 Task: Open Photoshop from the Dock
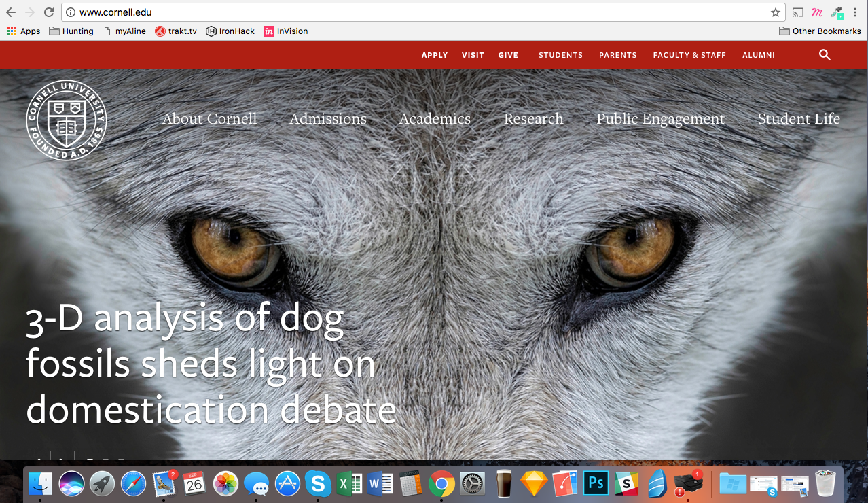596,484
